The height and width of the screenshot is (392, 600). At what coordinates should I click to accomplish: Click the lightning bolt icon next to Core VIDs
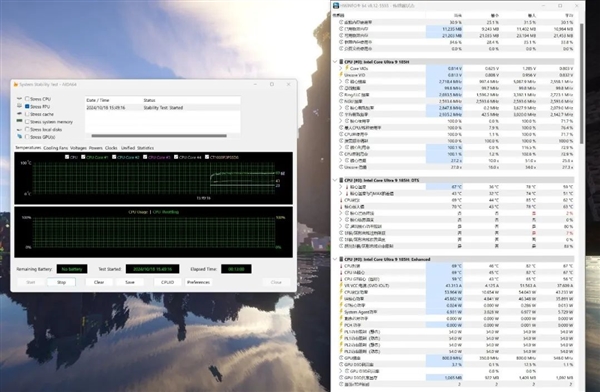point(347,68)
